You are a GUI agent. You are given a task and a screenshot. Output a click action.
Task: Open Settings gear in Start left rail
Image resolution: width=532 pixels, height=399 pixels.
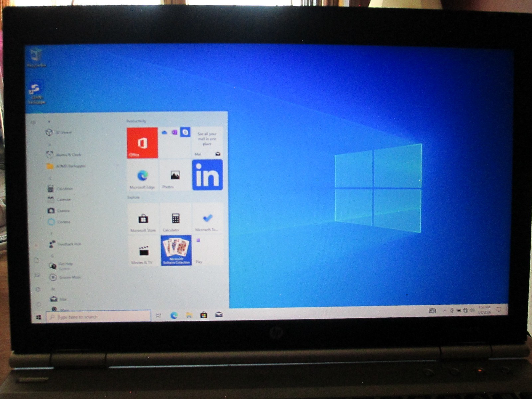click(38, 289)
